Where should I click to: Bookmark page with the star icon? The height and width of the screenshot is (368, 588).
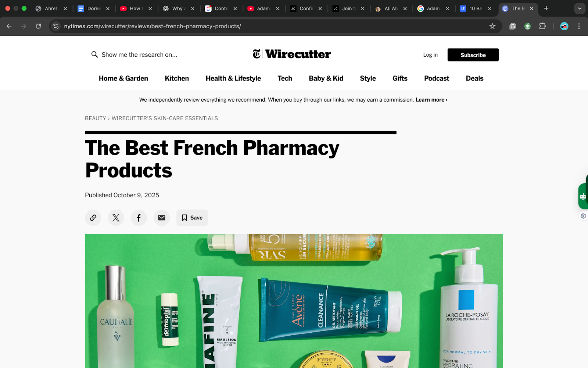492,26
